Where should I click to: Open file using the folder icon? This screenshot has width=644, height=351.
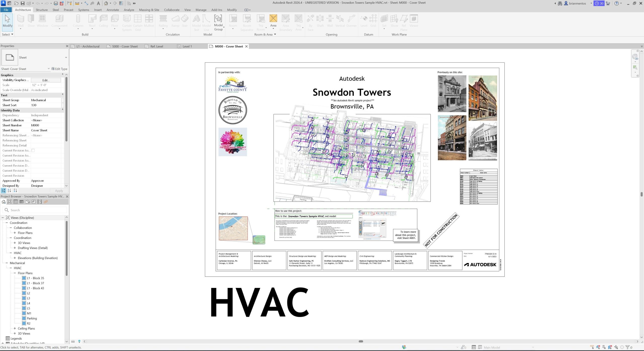coord(16,3)
